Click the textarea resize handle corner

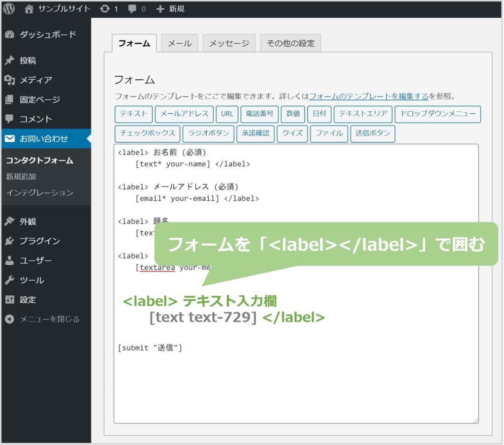[476, 420]
